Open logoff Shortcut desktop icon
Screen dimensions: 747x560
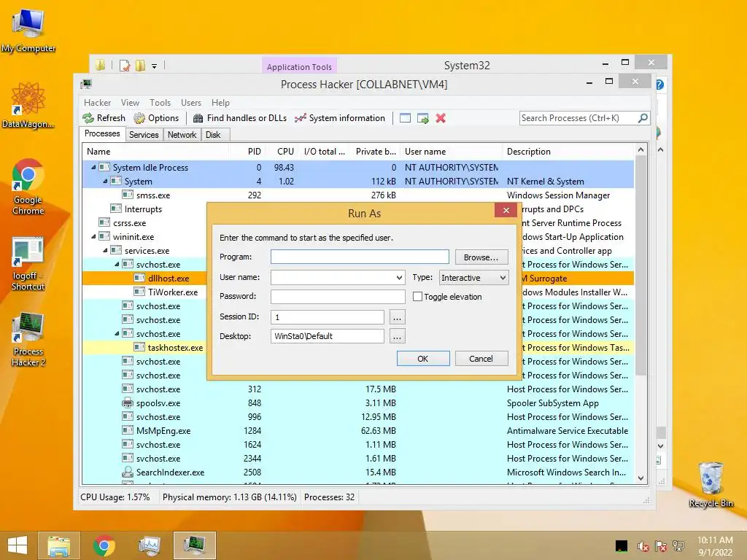[x=28, y=263]
